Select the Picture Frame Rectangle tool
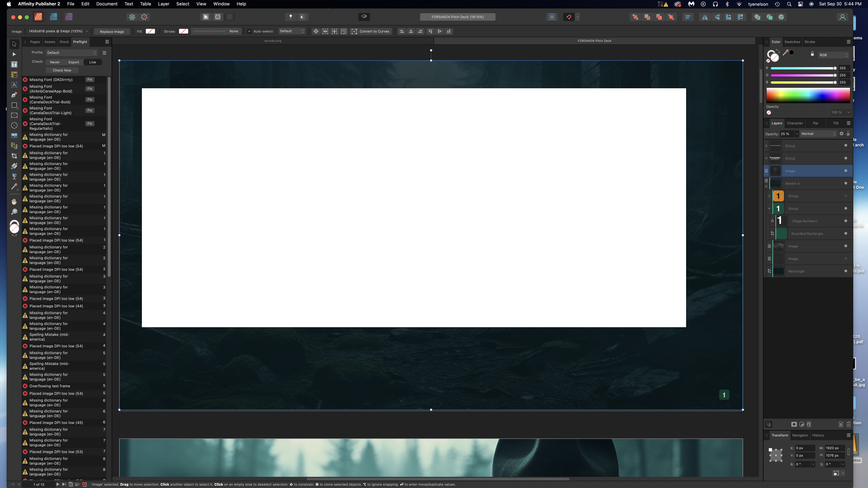The width and height of the screenshot is (868, 488). click(x=14, y=115)
